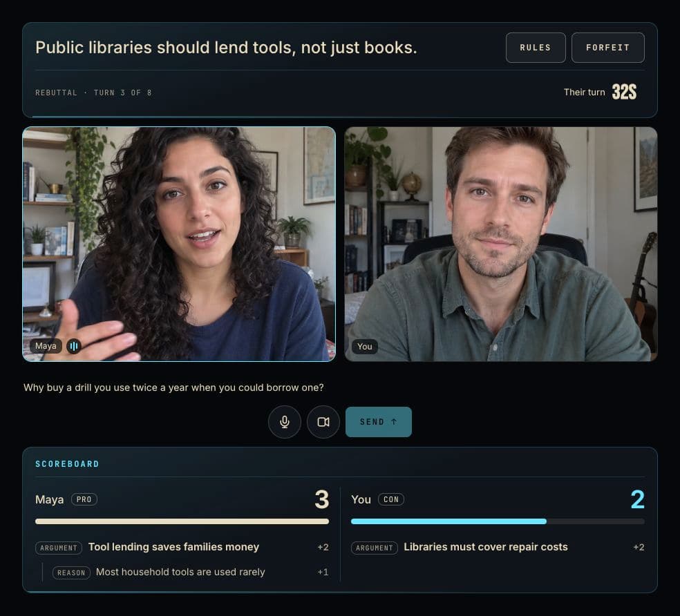Click the Maya name in the scoreboard
Viewport: 680px width, 616px height.
pyautogui.click(x=50, y=500)
